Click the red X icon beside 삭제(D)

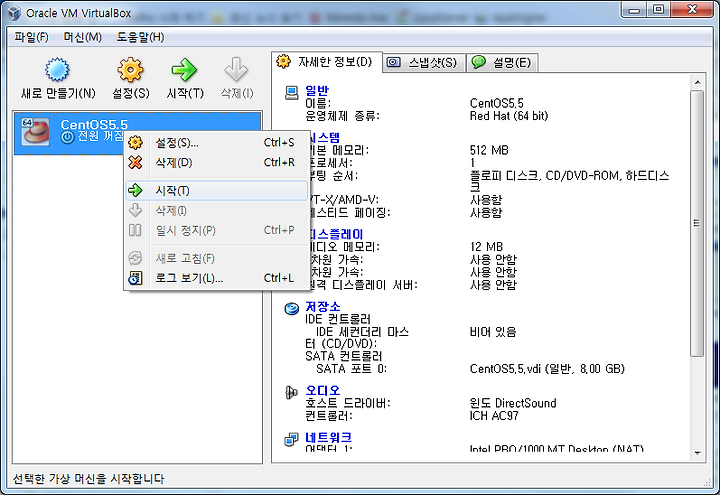[135, 162]
